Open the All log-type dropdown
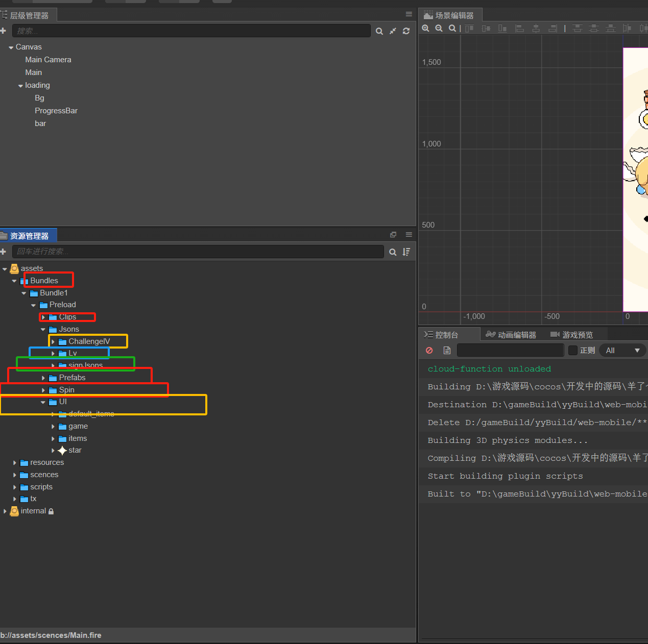This screenshot has width=648, height=644. pos(623,350)
